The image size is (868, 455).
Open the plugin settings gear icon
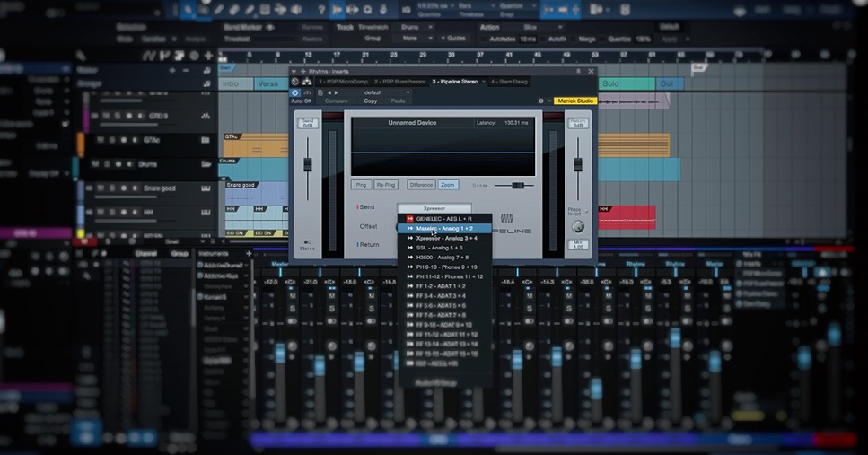click(x=540, y=101)
